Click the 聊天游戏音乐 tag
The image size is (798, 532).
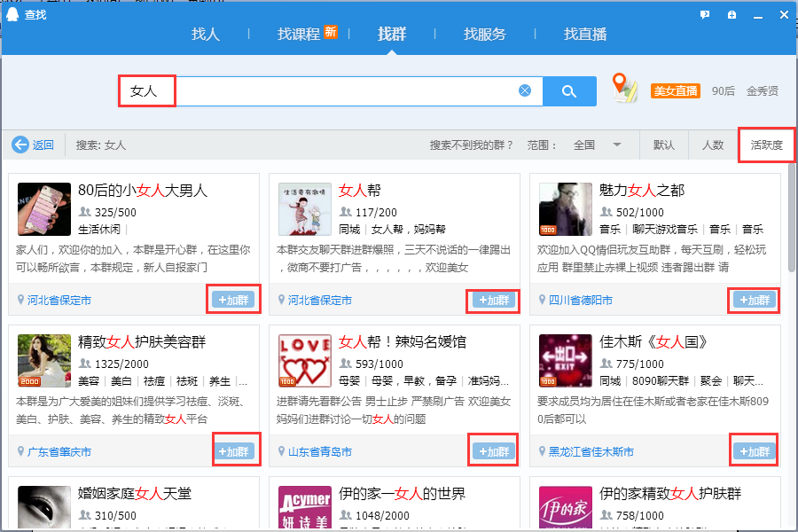tap(665, 230)
